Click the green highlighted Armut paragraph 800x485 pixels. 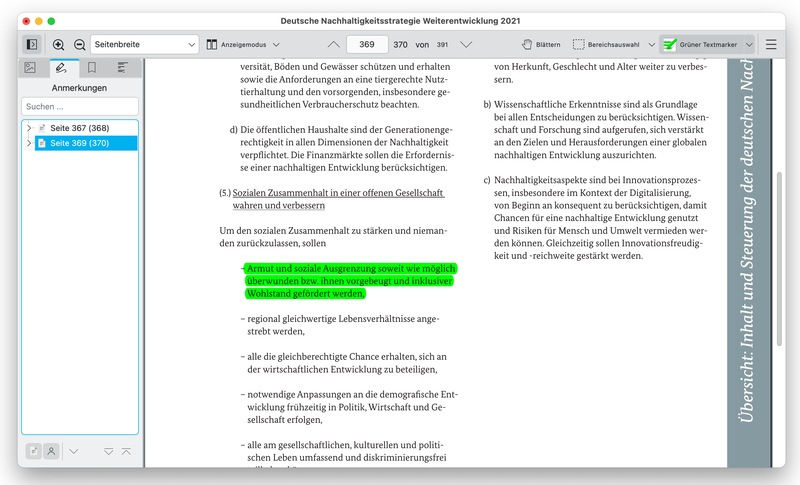(350, 281)
